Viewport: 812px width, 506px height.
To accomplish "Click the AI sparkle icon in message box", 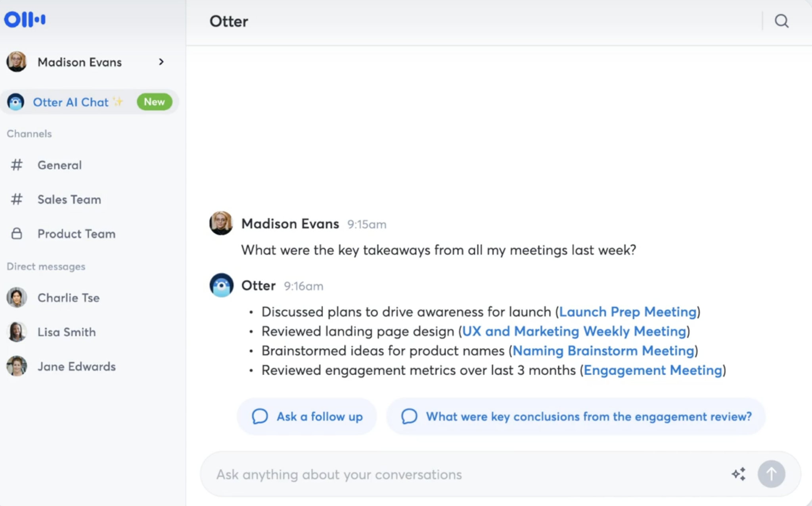I will point(738,473).
